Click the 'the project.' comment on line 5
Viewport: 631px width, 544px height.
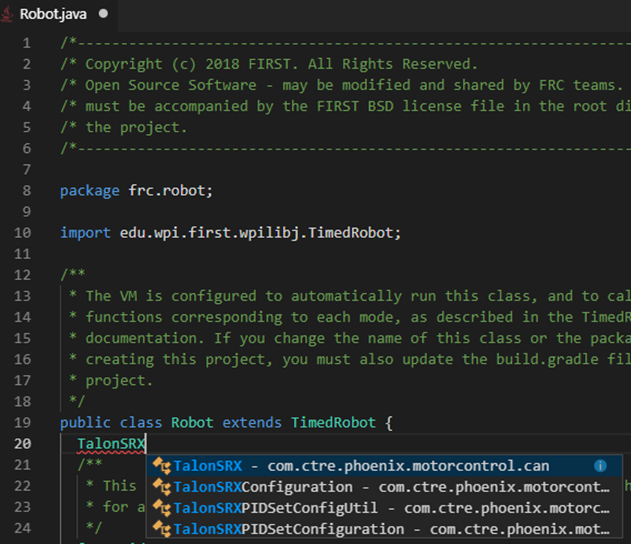(124, 128)
